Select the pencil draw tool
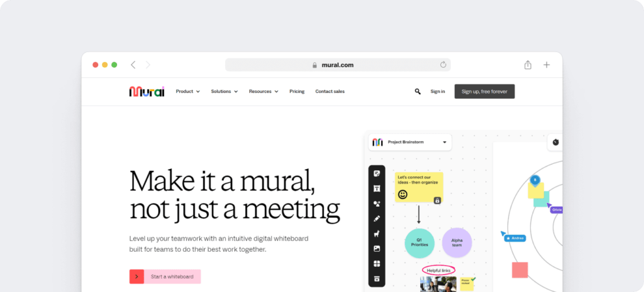Image resolution: width=644 pixels, height=292 pixels. pos(377,219)
